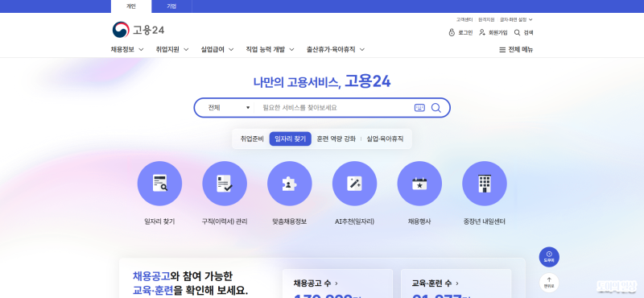644x298 pixels.
Task: Open the 일자리 찾기 circle icon
Action: click(159, 184)
